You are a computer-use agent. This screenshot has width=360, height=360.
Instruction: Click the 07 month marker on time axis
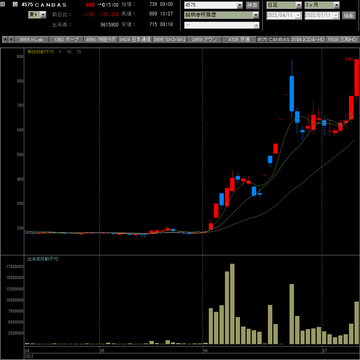click(324, 351)
